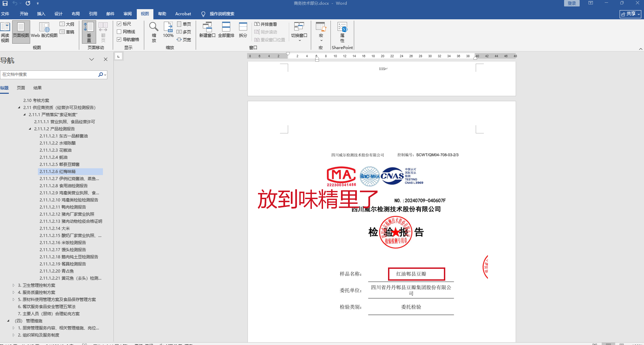Image resolution: width=644 pixels, height=345 pixels.
Task: Select 垂直 vertical page movement
Action: [x=89, y=32]
